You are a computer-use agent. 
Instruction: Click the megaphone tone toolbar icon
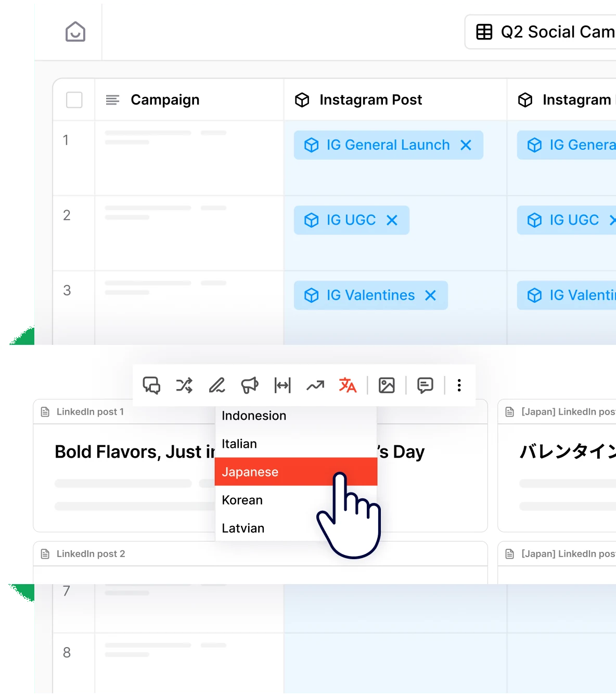(x=250, y=385)
